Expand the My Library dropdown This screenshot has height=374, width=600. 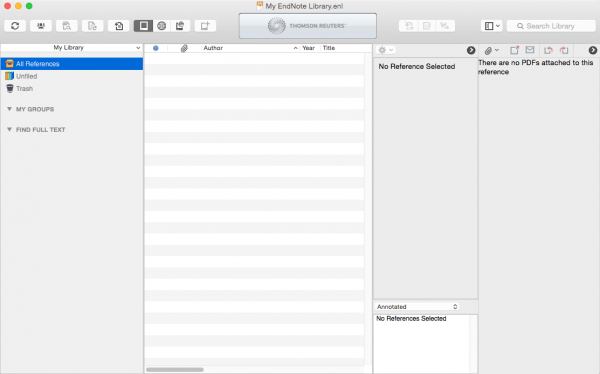point(72,47)
